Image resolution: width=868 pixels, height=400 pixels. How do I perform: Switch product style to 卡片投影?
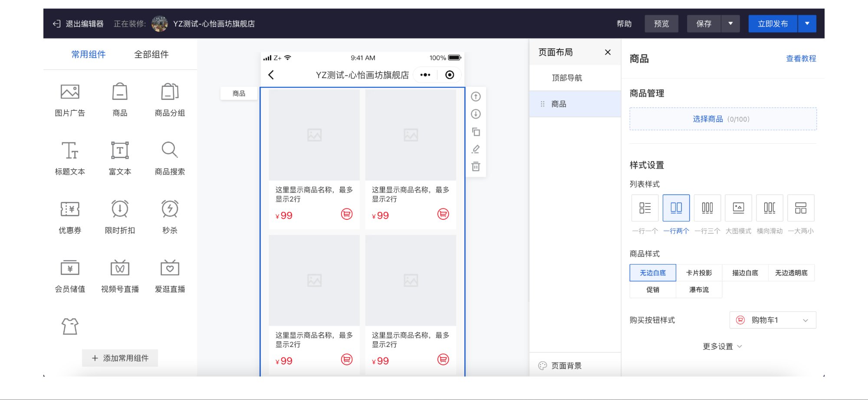tap(699, 272)
